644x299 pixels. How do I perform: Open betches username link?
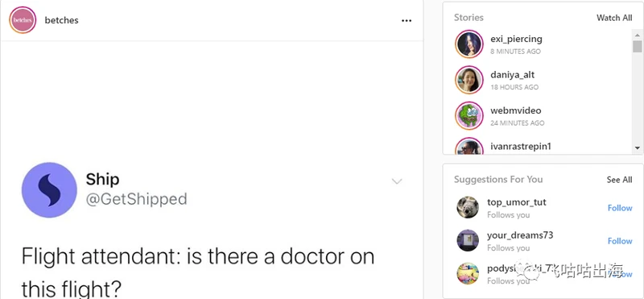click(x=62, y=20)
